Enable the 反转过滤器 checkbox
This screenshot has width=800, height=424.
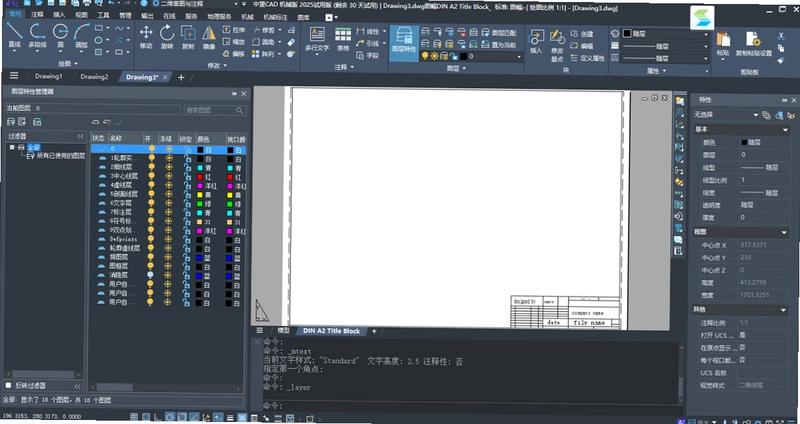8,385
